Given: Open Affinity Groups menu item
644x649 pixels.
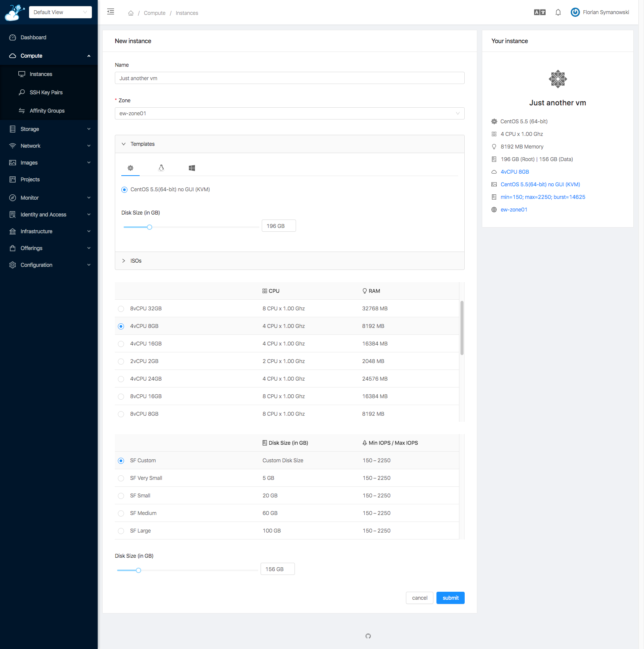Looking at the screenshot, I should pos(49,111).
